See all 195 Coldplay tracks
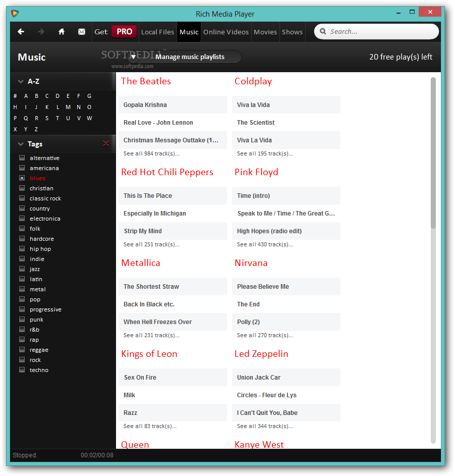Viewport: 455px width, 476px height. point(265,153)
